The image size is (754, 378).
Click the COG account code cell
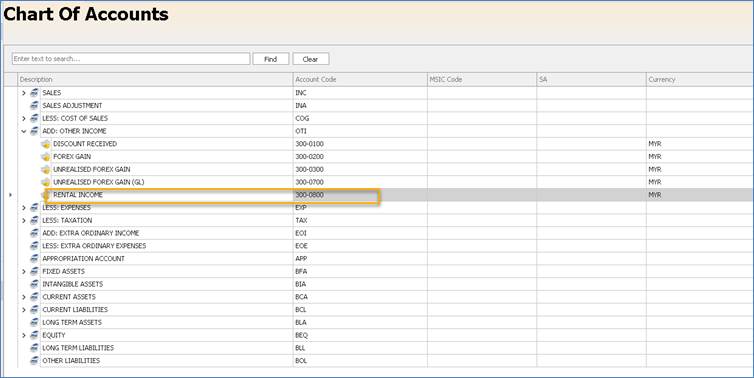[x=360, y=118]
